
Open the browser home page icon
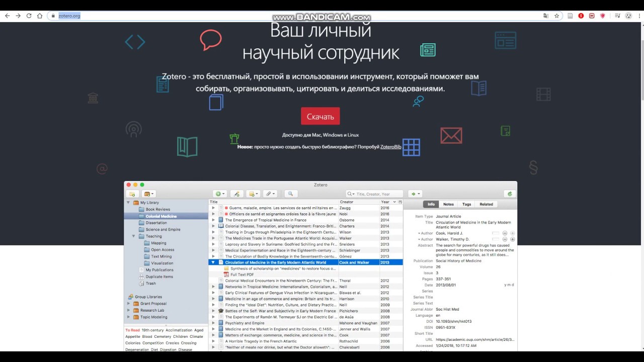pos(40,16)
